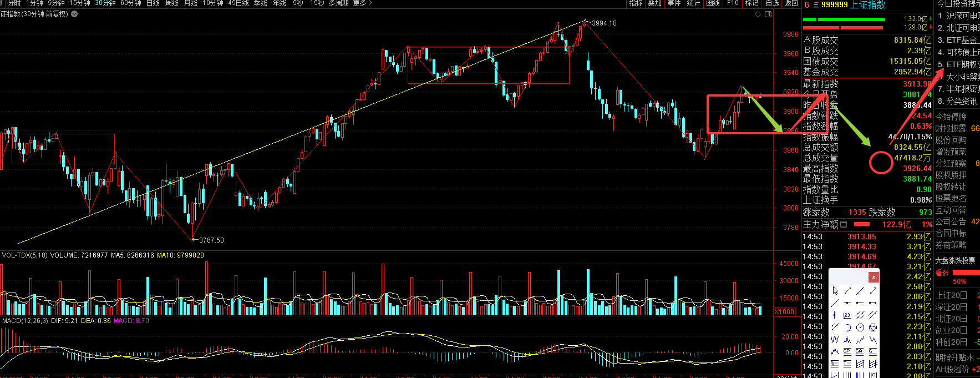Toggle the side panel layout icon

pyautogui.click(x=768, y=14)
